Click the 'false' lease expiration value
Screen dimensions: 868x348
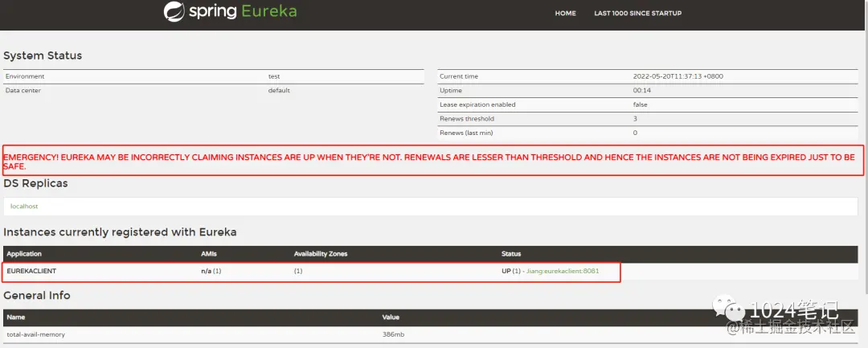[641, 104]
